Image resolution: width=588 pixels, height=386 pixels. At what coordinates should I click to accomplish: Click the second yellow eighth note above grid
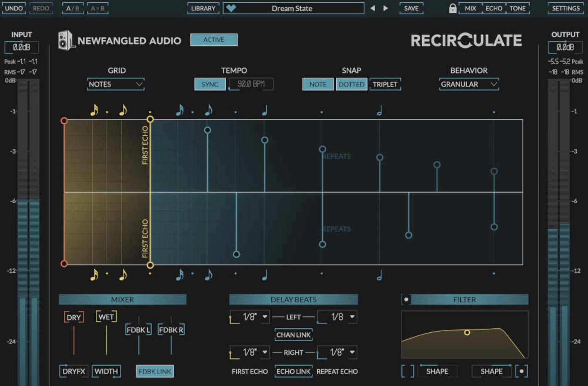tap(123, 110)
